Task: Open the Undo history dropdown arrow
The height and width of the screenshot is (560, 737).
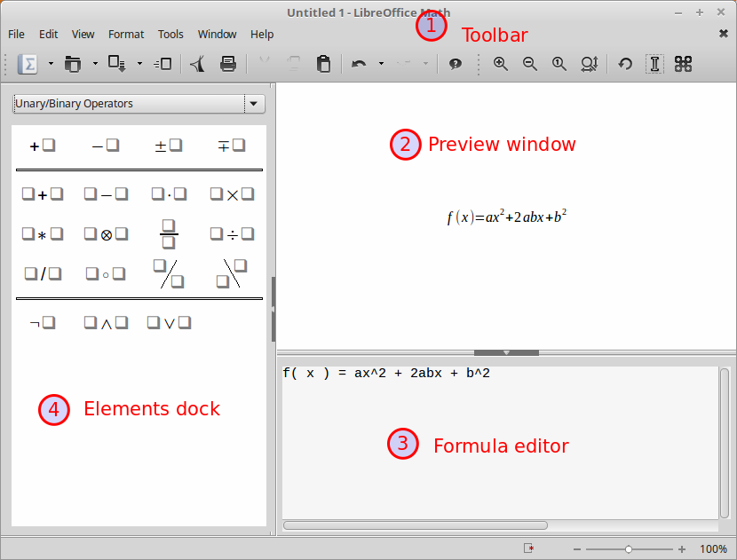Action: pyautogui.click(x=381, y=64)
